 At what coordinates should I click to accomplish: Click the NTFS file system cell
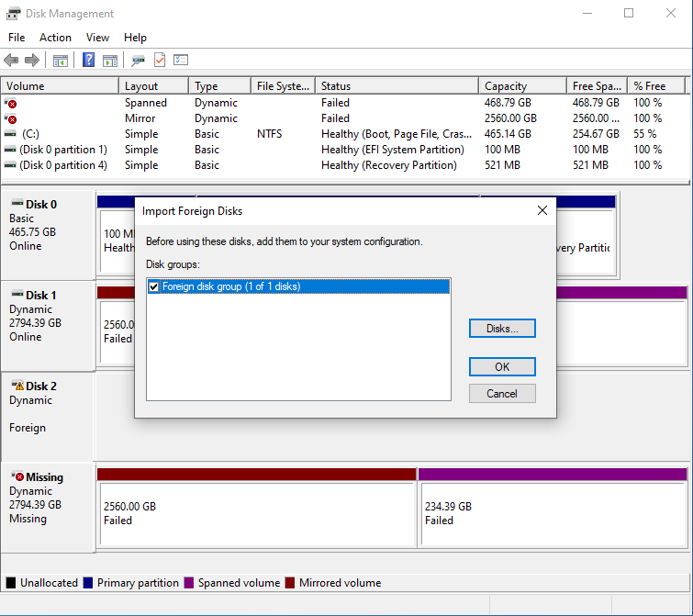(x=269, y=134)
